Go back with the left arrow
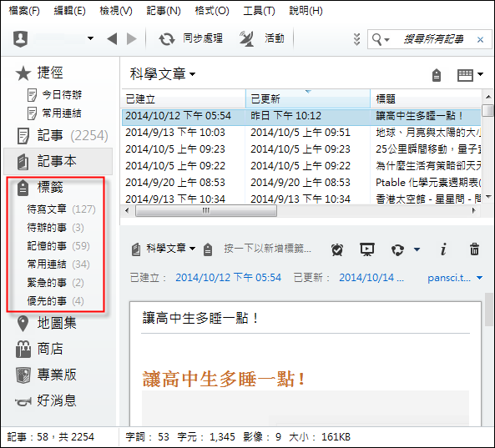The height and width of the screenshot is (448, 495). [112, 39]
